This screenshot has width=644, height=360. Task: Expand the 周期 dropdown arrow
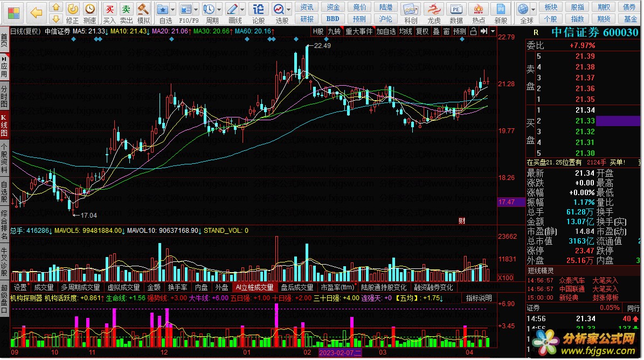tap(219, 9)
